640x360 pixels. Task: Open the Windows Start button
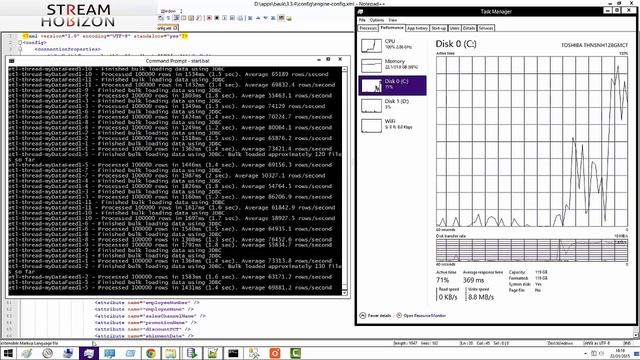coord(8,353)
